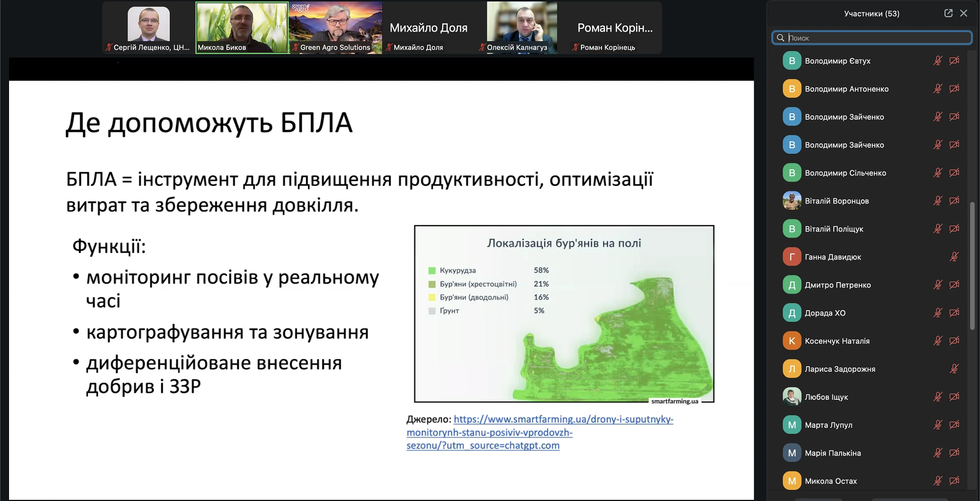980x501 pixels.
Task: Select Микола Биков video thumbnail
Action: click(x=242, y=28)
